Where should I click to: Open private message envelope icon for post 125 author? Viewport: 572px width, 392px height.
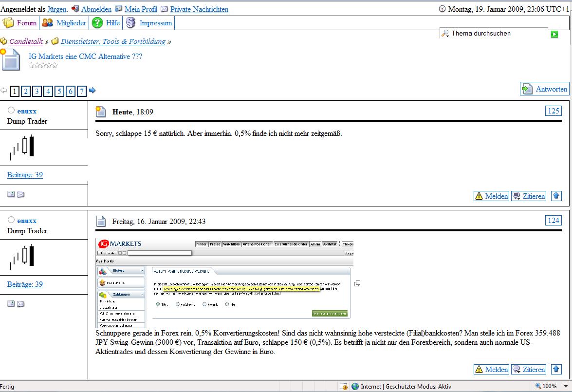tap(21, 194)
